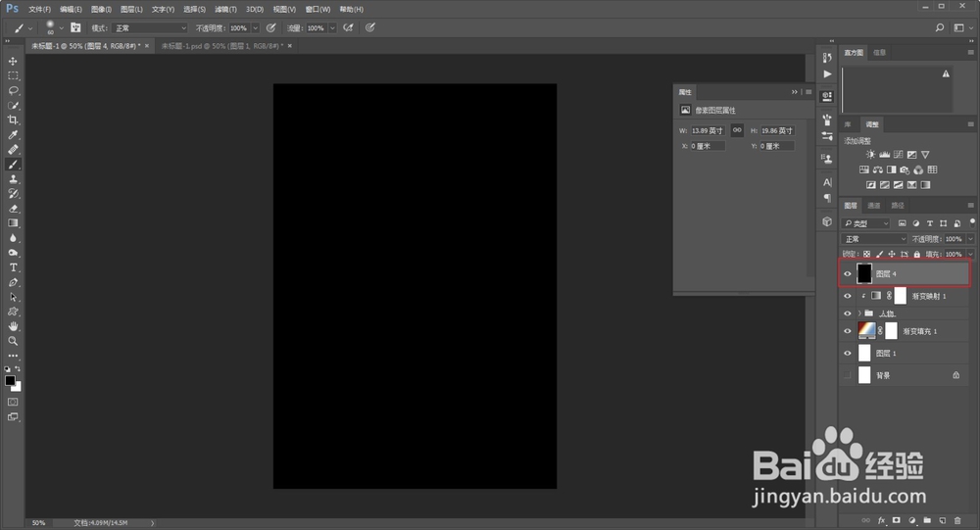Select the Dodge tool

(13, 253)
